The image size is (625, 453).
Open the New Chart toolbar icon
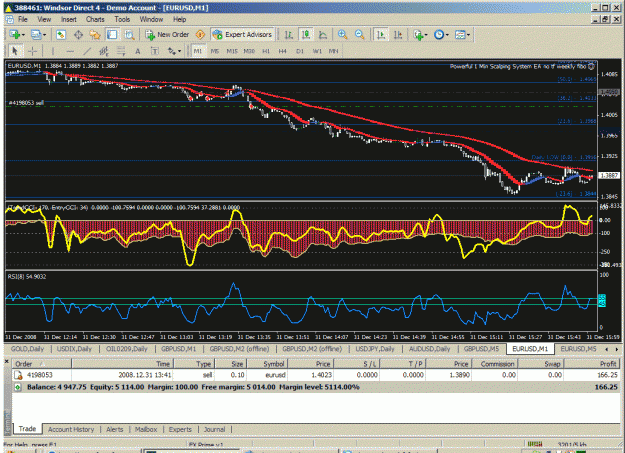[x=15, y=35]
